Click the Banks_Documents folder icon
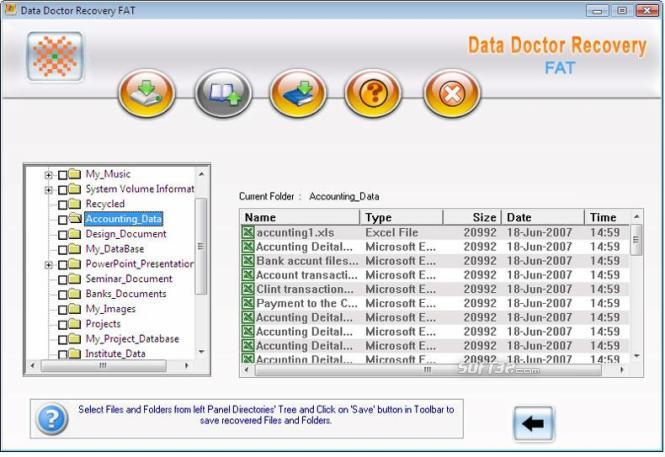The image size is (665, 457). (75, 293)
